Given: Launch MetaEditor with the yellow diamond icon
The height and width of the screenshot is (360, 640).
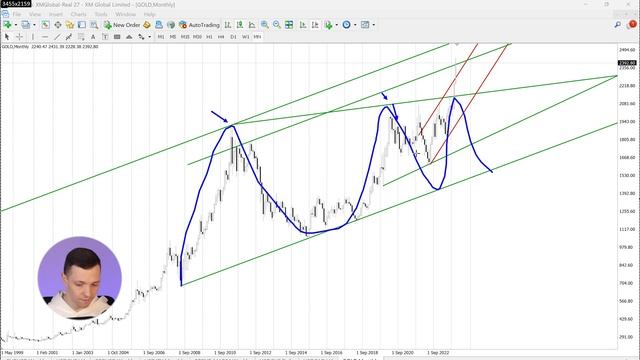Looking at the screenshot, I should pos(147,25).
